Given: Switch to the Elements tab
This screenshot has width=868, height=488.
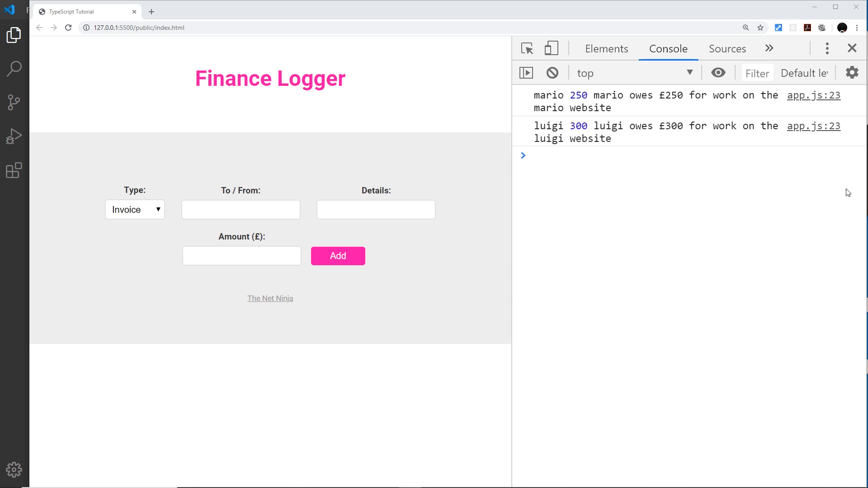Looking at the screenshot, I should point(606,49).
